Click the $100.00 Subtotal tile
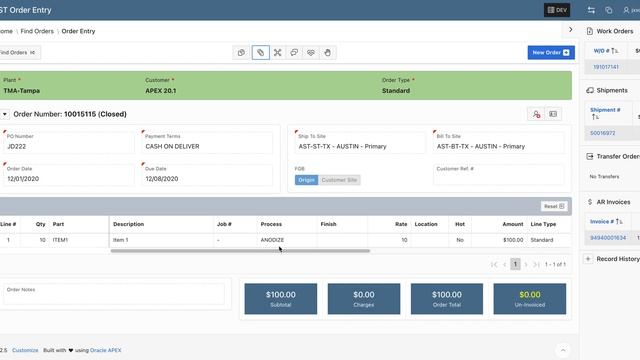640x360 pixels. (281, 299)
